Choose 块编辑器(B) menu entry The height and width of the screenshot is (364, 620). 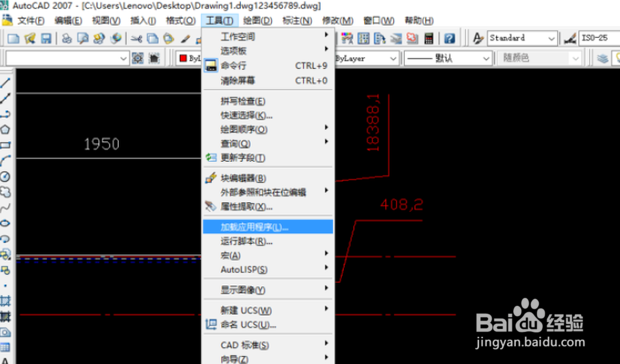click(x=268, y=178)
